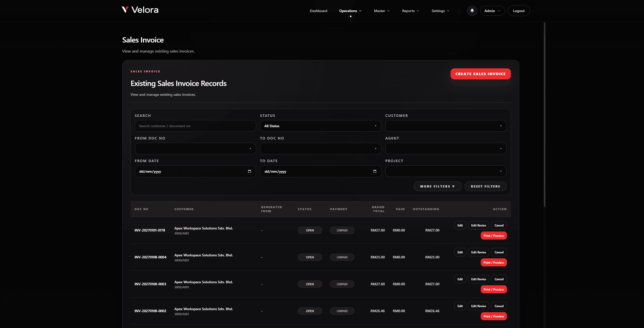
Task: Focus the Search customer / document no field
Action: [x=195, y=126]
